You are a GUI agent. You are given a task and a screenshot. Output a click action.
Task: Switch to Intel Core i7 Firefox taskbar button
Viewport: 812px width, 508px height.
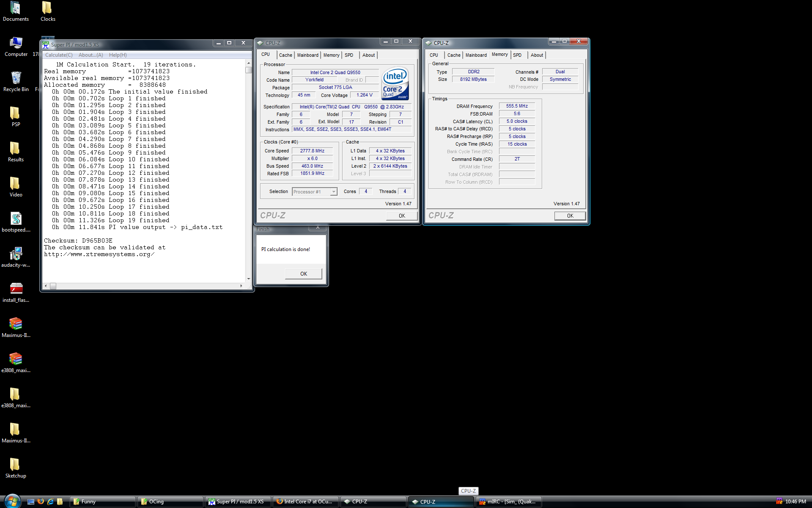[306, 502]
